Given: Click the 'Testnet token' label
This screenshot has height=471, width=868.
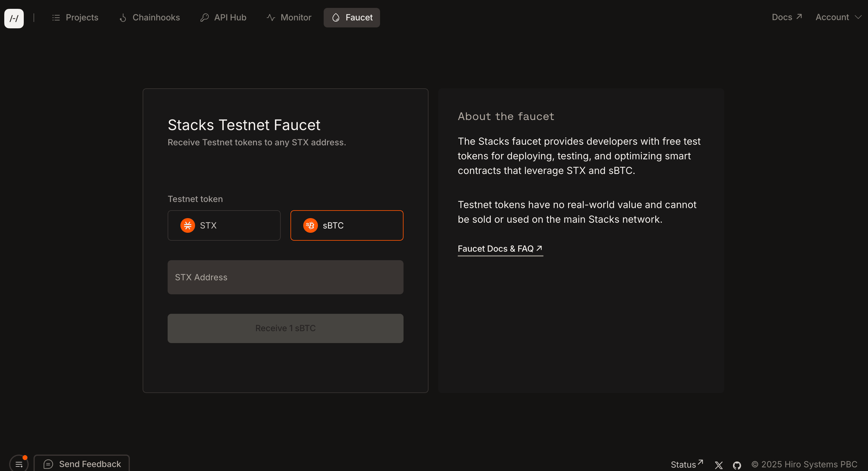Looking at the screenshot, I should pos(195,199).
